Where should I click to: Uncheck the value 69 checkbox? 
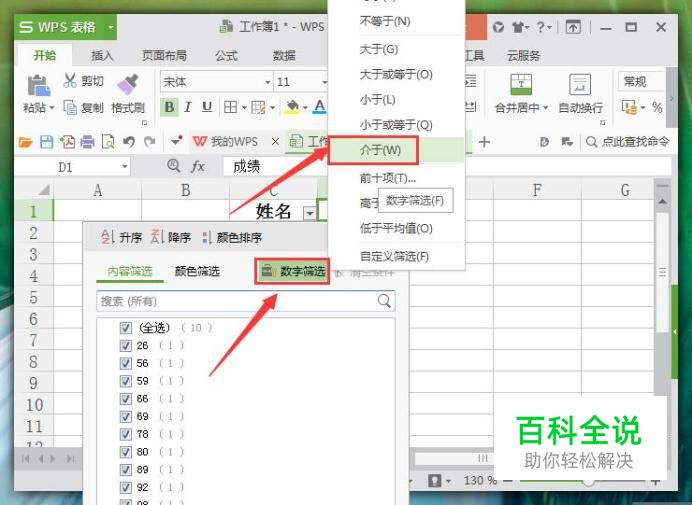tap(126, 416)
